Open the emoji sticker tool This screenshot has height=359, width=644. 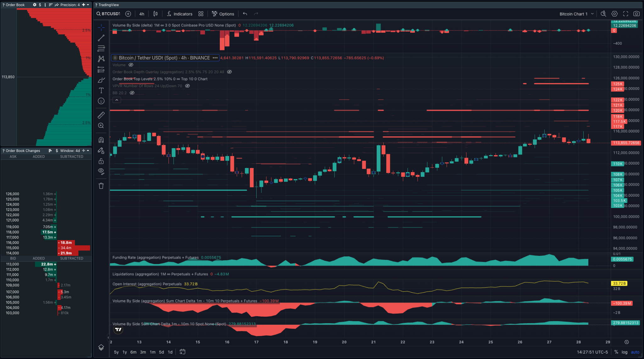point(101,101)
